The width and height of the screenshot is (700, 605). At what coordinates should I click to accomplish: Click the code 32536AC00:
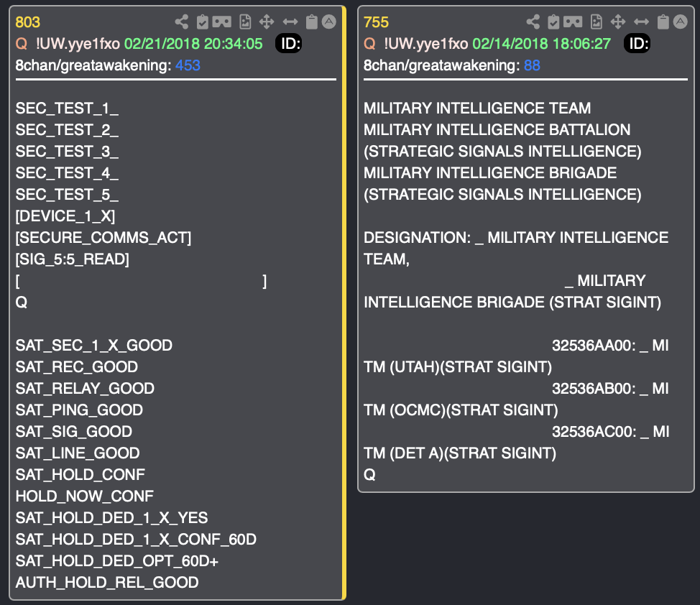(x=594, y=432)
